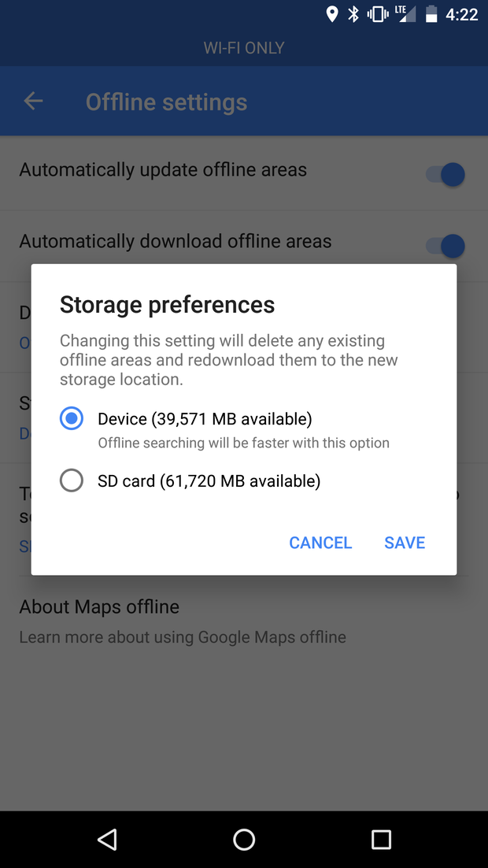The height and width of the screenshot is (868, 488).
Task: Select the Device storage radio button
Action: [x=72, y=418]
